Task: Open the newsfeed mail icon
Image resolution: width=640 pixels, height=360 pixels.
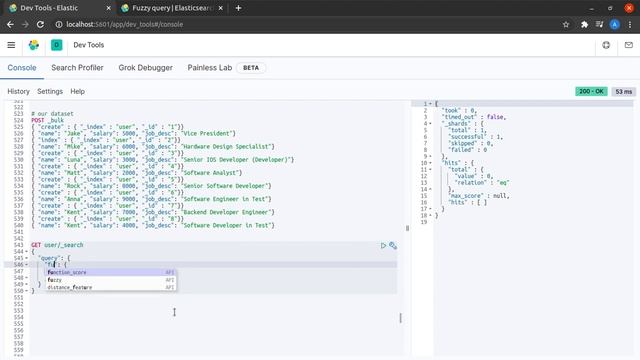Action: click(x=629, y=45)
